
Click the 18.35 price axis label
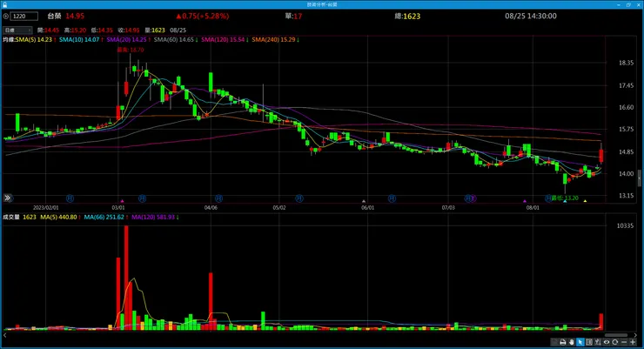coord(626,63)
